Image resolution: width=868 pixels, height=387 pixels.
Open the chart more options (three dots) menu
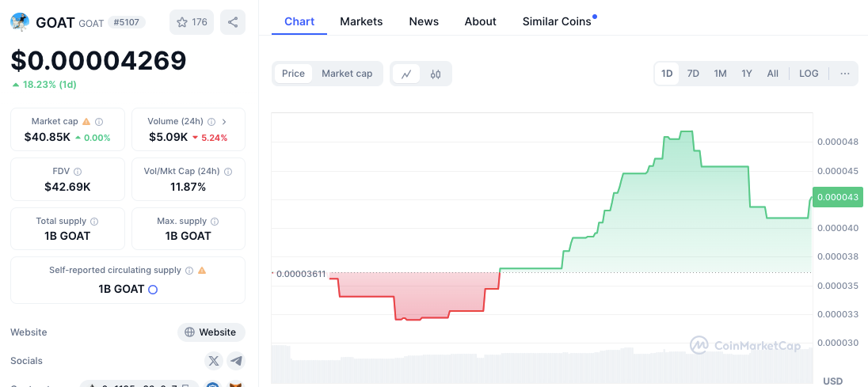pyautogui.click(x=845, y=74)
